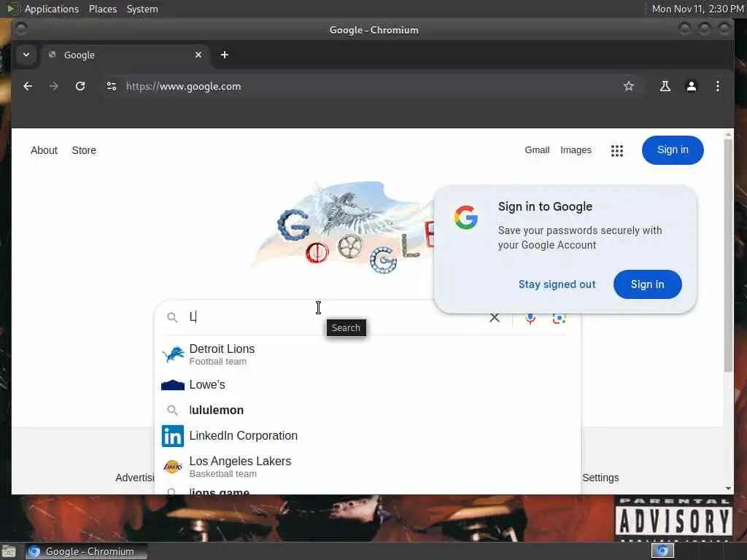Bookmark this page with the star icon
747x560 pixels.
click(x=628, y=86)
